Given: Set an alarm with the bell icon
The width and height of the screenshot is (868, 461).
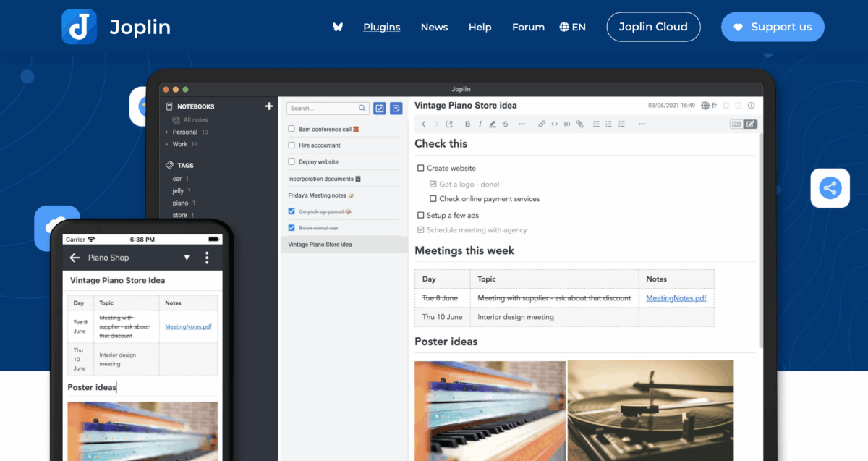Looking at the screenshot, I should pyautogui.click(x=726, y=106).
